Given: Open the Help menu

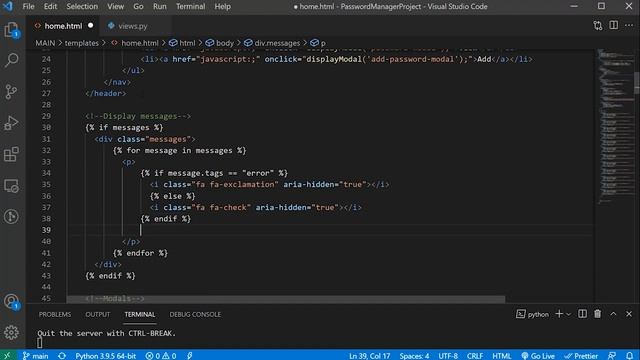Looking at the screenshot, I should (x=222, y=7).
